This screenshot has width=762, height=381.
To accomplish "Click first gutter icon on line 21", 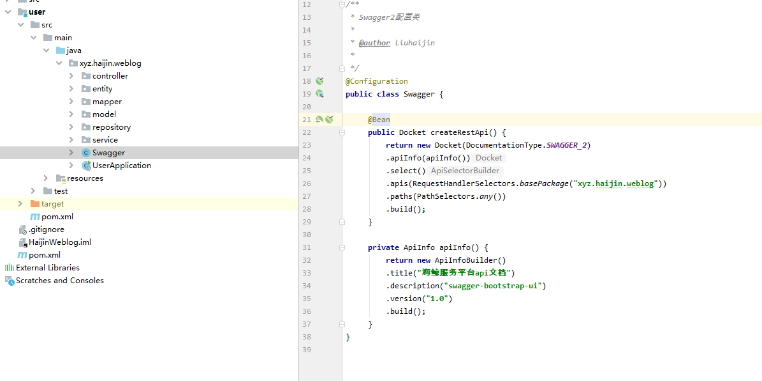I will pyautogui.click(x=319, y=120).
